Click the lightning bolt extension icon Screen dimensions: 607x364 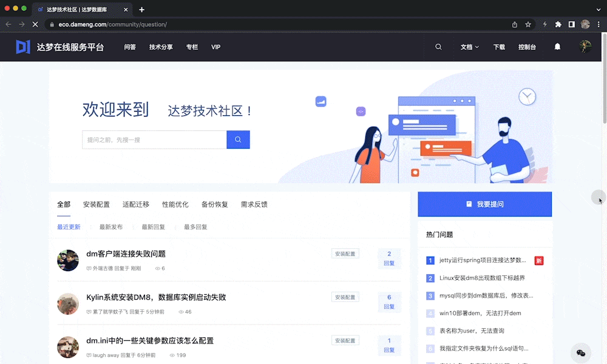[544, 24]
